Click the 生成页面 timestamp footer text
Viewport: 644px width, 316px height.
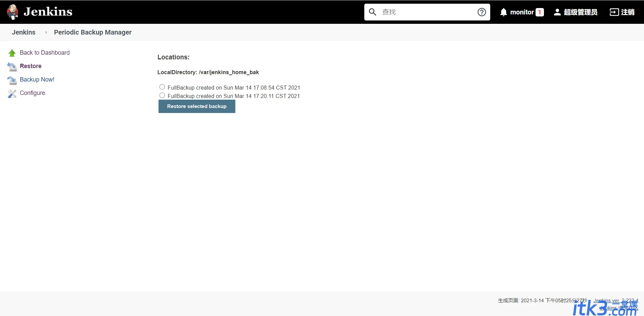click(x=543, y=301)
